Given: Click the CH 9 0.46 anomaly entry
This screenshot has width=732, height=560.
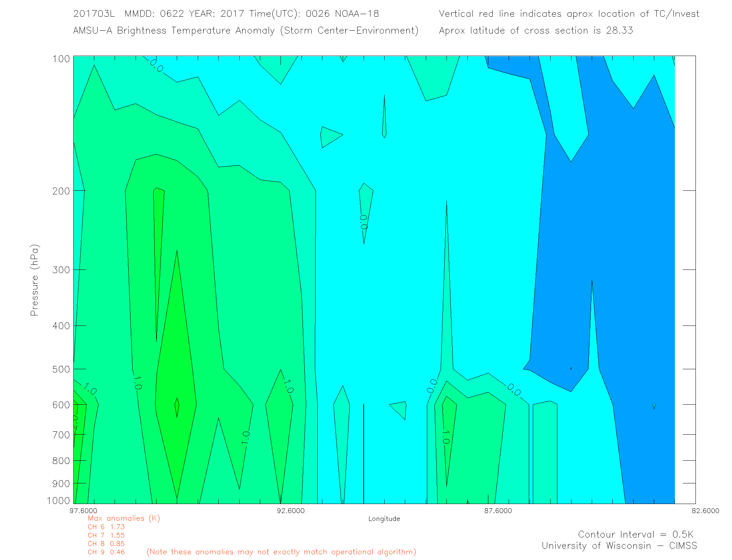Looking at the screenshot, I should [x=106, y=552].
